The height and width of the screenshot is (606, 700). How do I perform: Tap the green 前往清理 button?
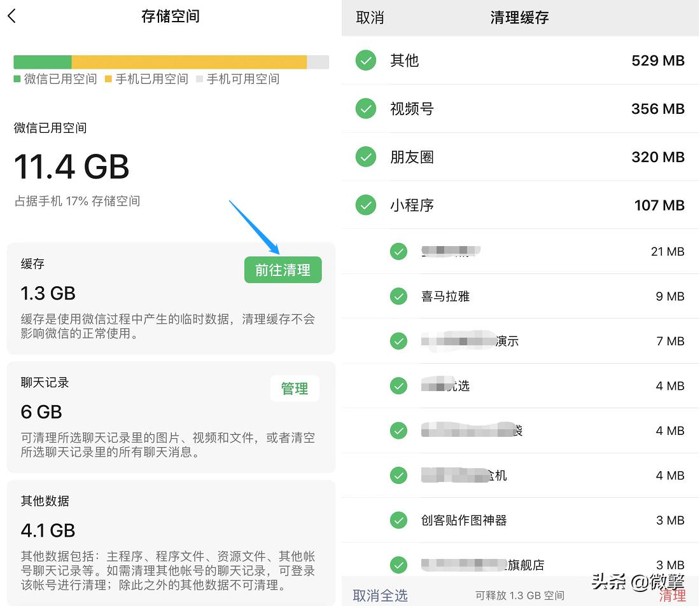tap(283, 270)
